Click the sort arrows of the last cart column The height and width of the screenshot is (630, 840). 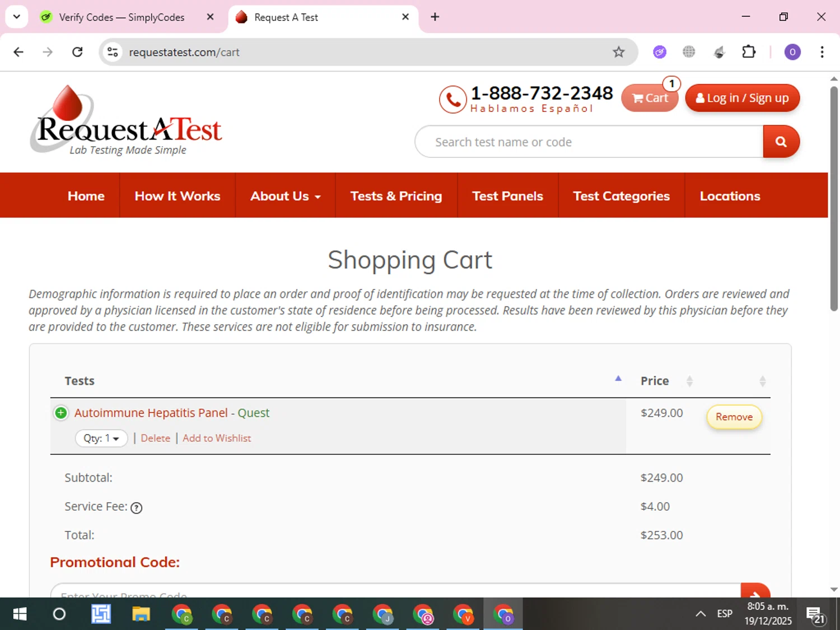[x=762, y=381]
